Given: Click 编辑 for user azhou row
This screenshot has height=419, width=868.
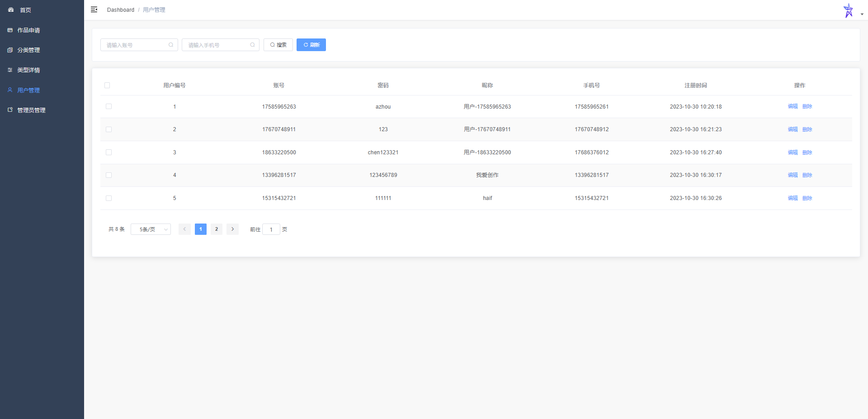Looking at the screenshot, I should pos(793,106).
